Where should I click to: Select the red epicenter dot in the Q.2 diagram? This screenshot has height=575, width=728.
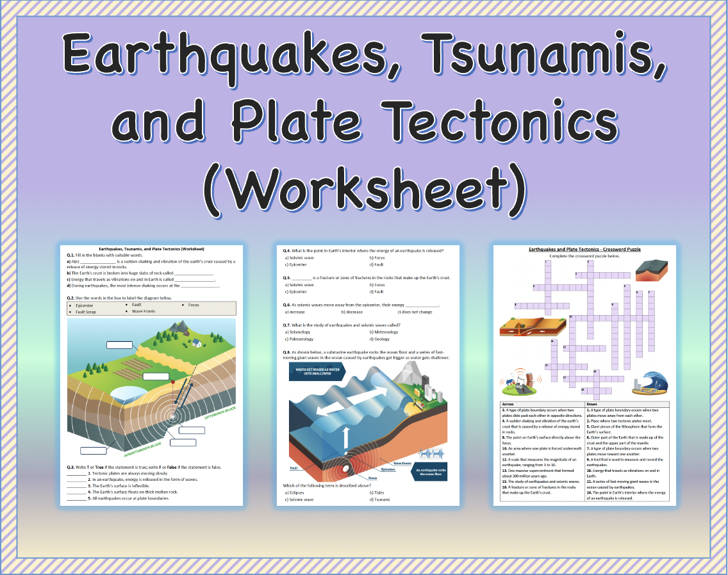[x=173, y=382]
